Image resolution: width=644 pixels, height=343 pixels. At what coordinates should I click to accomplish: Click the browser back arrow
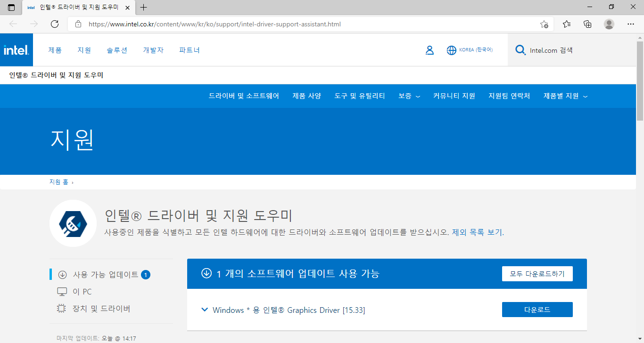pos(13,24)
